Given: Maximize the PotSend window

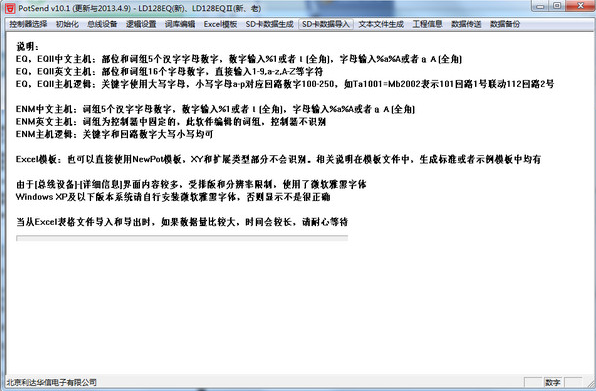Looking at the screenshot, I should (557, 6).
